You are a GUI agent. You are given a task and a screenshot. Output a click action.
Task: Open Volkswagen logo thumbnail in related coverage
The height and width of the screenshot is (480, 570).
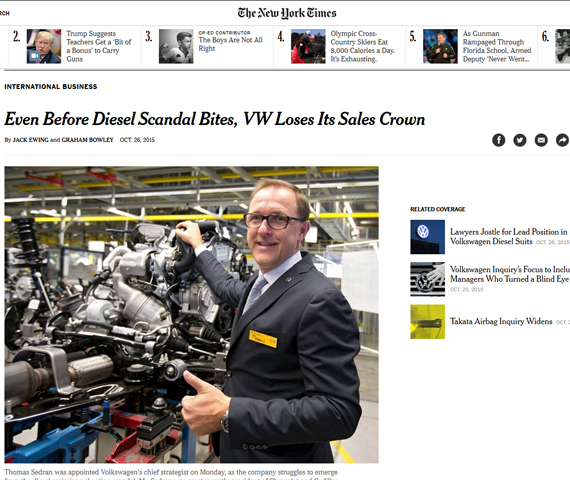428,237
